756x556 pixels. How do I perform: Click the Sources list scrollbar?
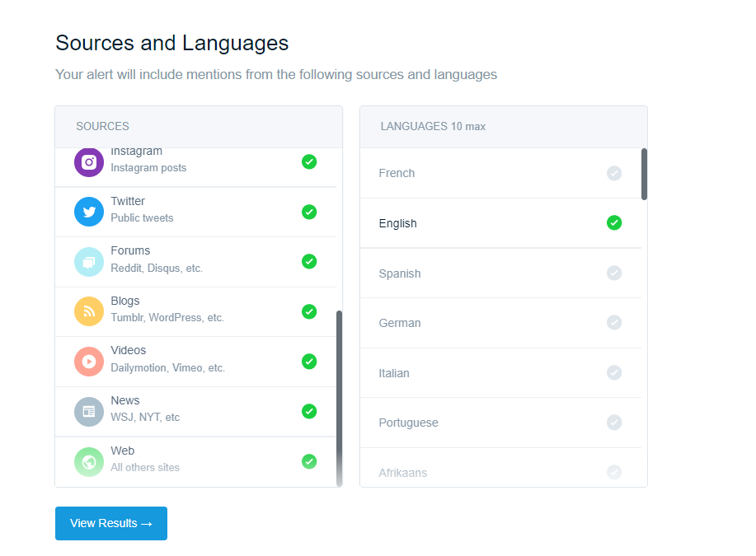(339, 395)
